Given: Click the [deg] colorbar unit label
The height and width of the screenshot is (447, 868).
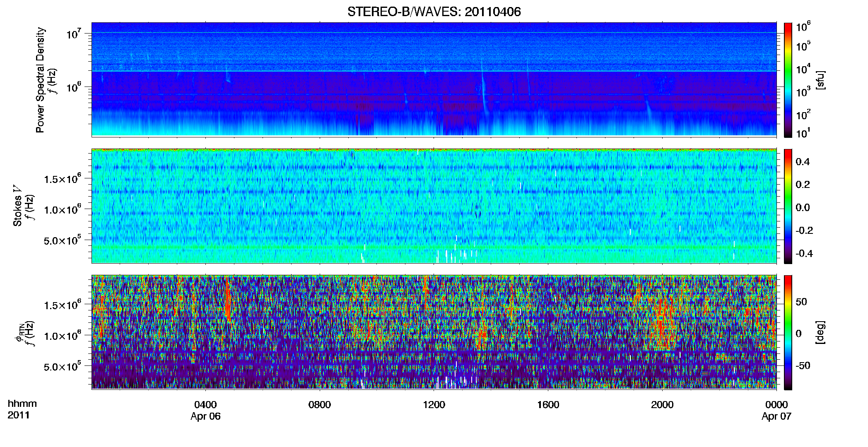Looking at the screenshot, I should click(x=820, y=332).
